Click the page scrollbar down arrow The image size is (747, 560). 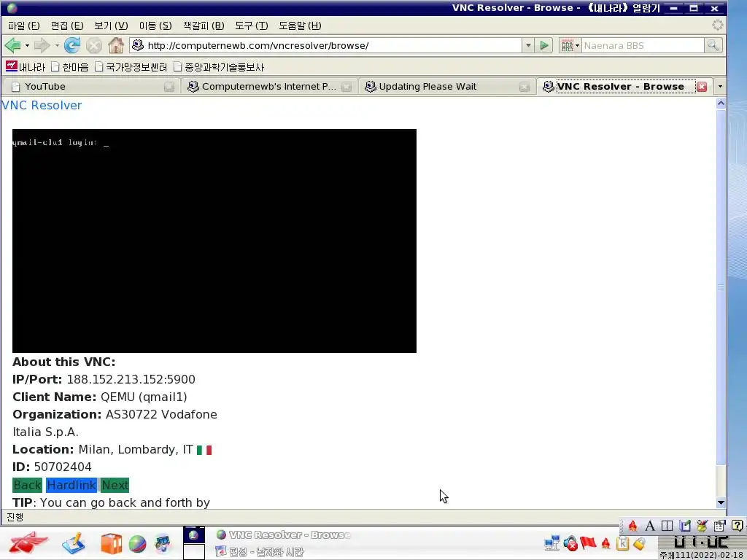point(721,502)
